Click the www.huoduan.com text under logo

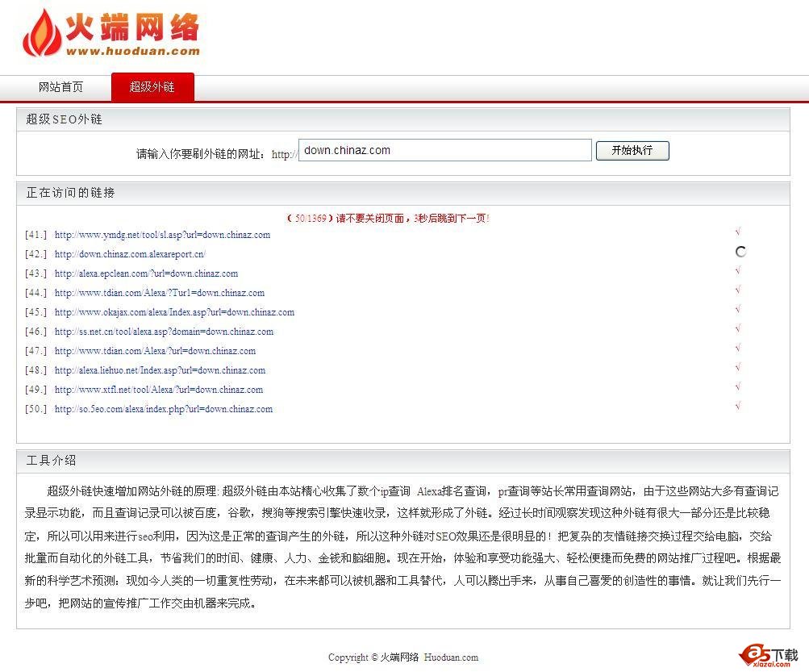click(x=132, y=51)
